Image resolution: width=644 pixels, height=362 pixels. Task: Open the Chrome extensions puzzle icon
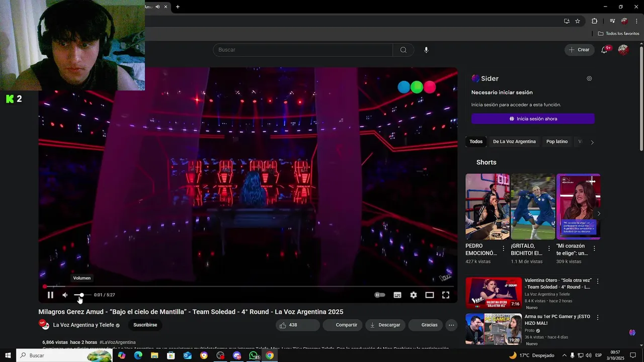tap(594, 21)
